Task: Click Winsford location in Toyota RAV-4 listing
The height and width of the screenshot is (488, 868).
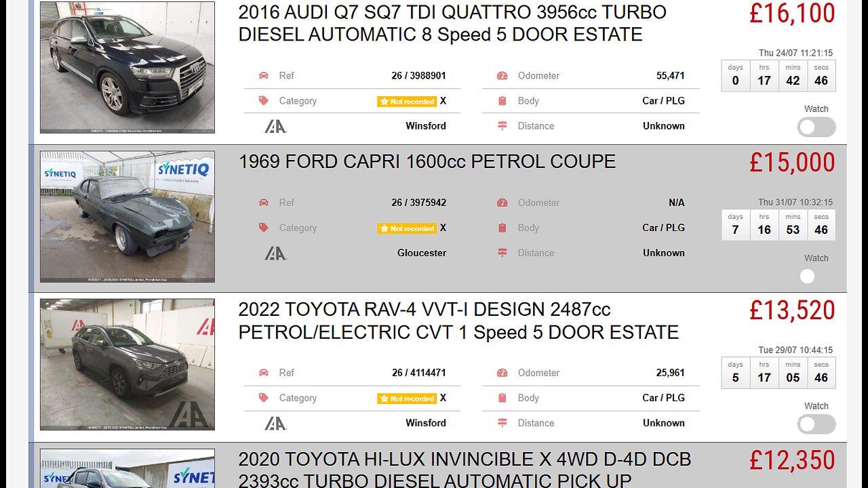Action: pyautogui.click(x=426, y=423)
